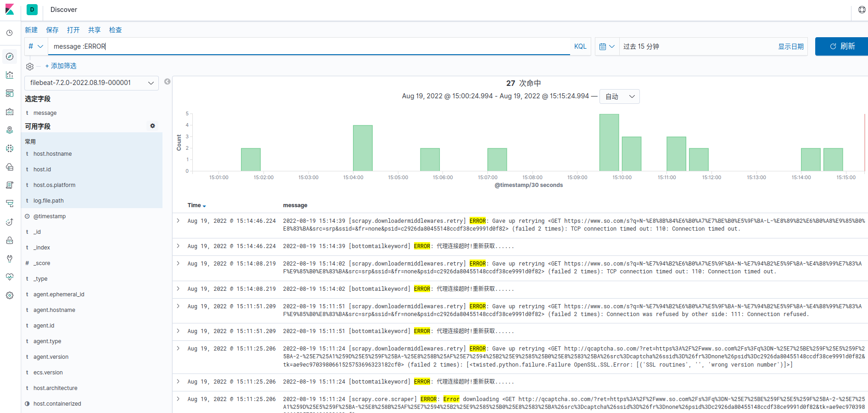Click the message column header
Image resolution: width=868 pixels, height=413 pixels.
point(295,205)
